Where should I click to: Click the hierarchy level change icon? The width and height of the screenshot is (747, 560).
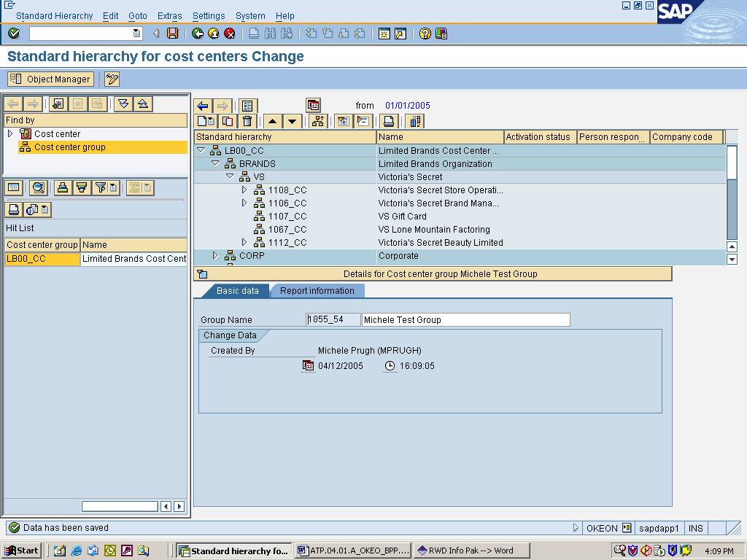coord(317,122)
